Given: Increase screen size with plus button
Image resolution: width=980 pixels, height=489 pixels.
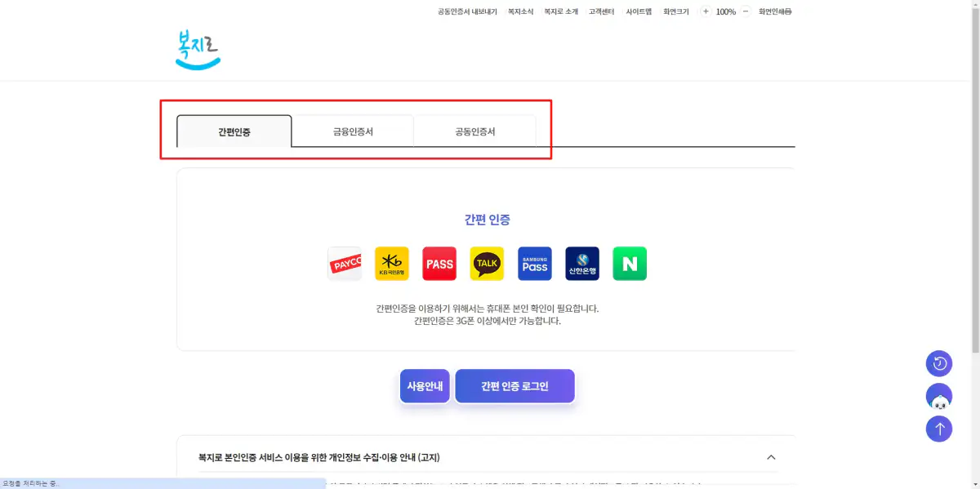Looking at the screenshot, I should 706,11.
